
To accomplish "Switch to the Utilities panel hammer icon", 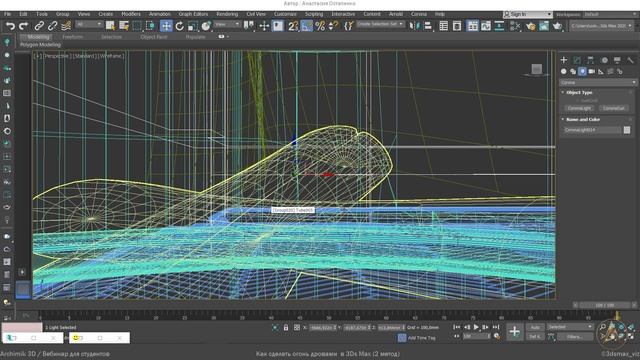I will click(x=630, y=60).
